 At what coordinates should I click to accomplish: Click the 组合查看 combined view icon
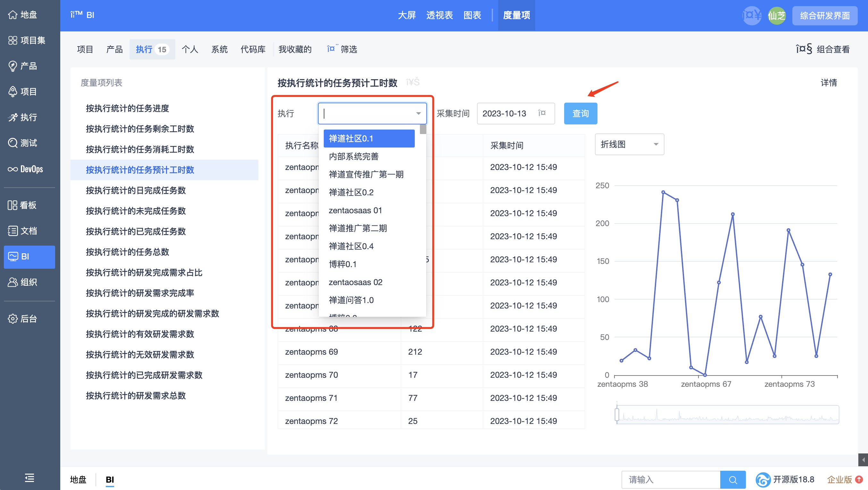(804, 49)
